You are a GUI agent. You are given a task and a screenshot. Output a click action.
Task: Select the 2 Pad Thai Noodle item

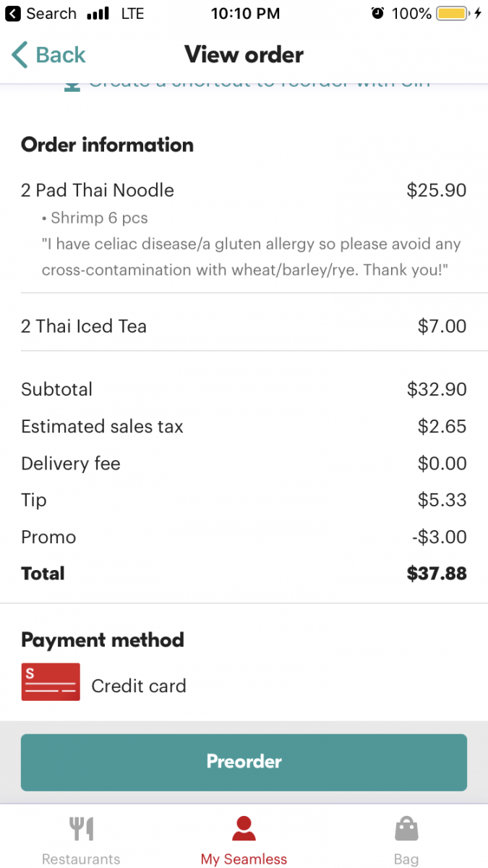coord(98,190)
